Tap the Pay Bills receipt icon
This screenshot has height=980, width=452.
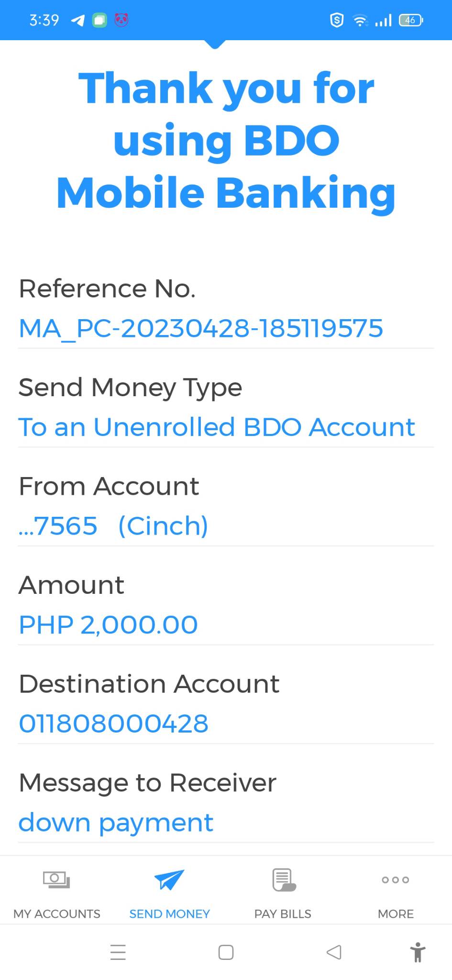283,880
